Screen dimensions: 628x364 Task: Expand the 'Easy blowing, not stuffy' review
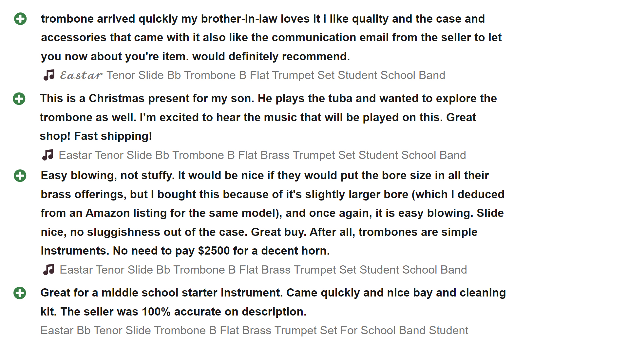point(20,176)
